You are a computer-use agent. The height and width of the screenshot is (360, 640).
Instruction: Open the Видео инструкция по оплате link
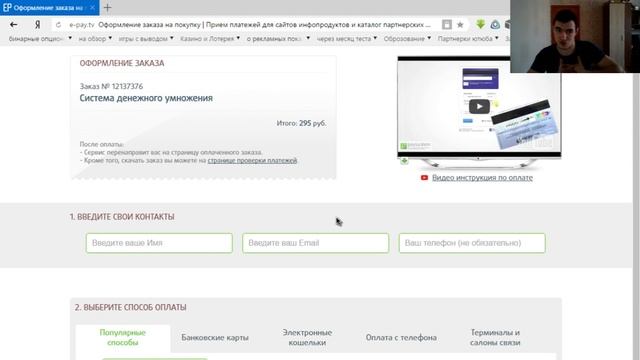pos(482,178)
